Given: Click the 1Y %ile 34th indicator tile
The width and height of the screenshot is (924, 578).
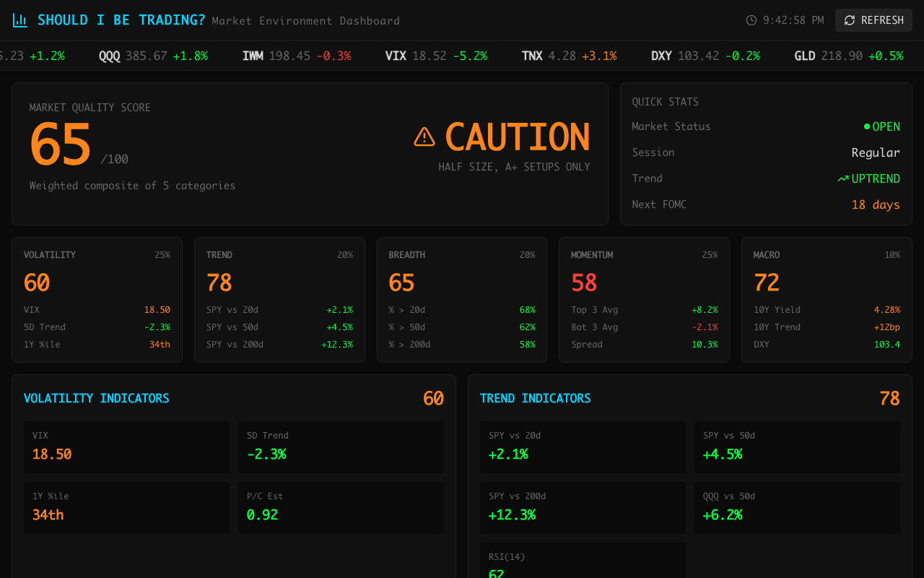Looking at the screenshot, I should 126,508.
